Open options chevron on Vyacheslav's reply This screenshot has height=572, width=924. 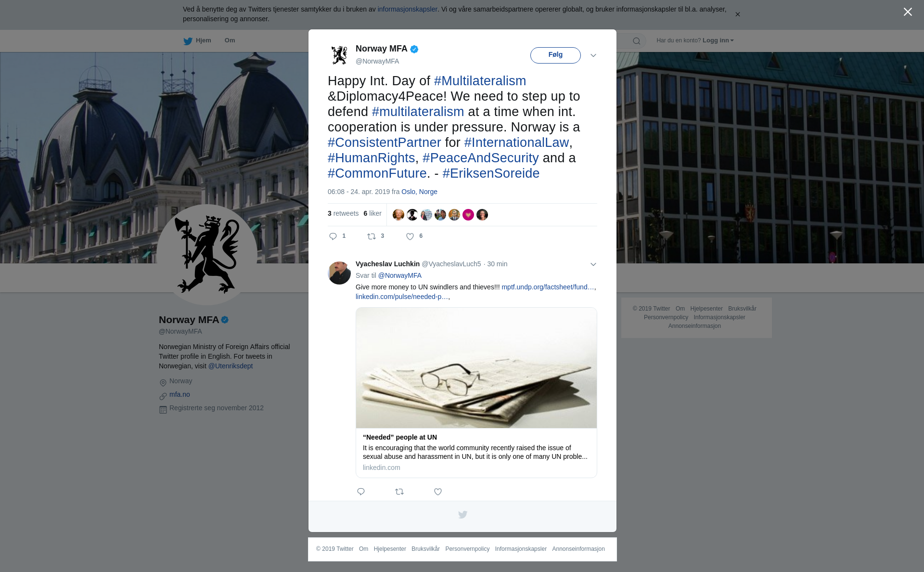click(593, 264)
